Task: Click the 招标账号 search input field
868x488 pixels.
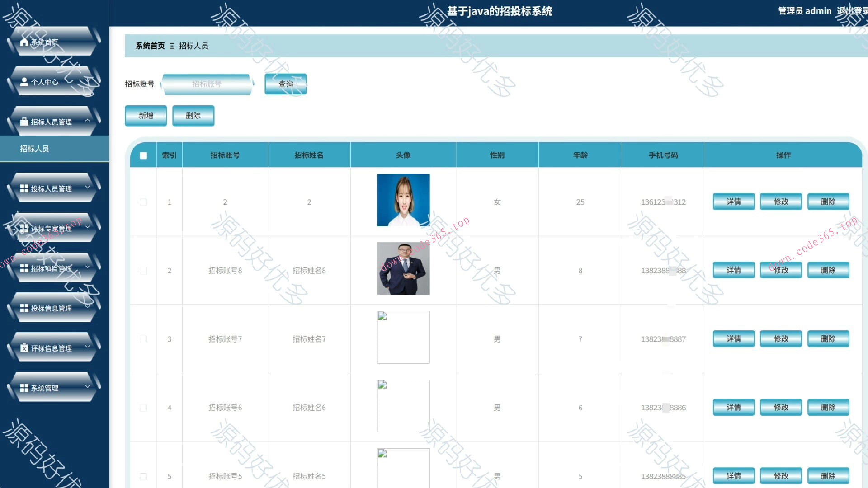Action: pos(207,84)
